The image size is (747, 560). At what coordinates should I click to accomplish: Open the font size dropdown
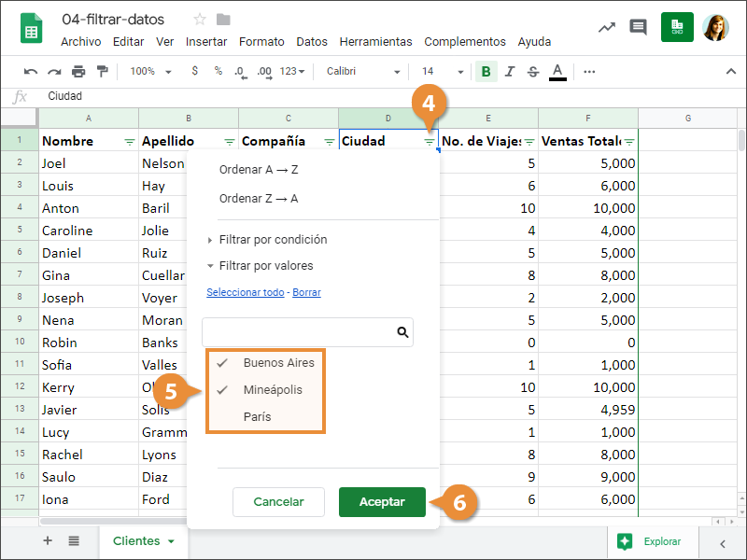tap(443, 72)
